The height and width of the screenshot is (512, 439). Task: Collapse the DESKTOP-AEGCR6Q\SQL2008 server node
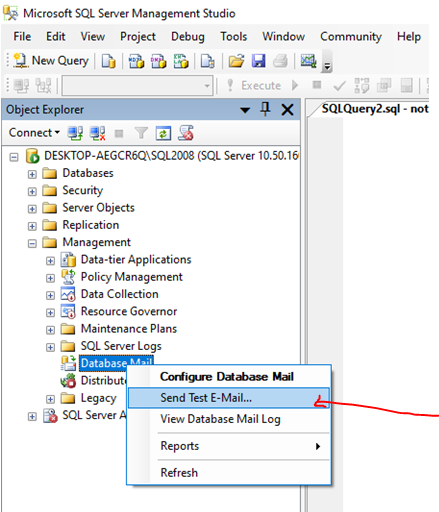click(14, 157)
